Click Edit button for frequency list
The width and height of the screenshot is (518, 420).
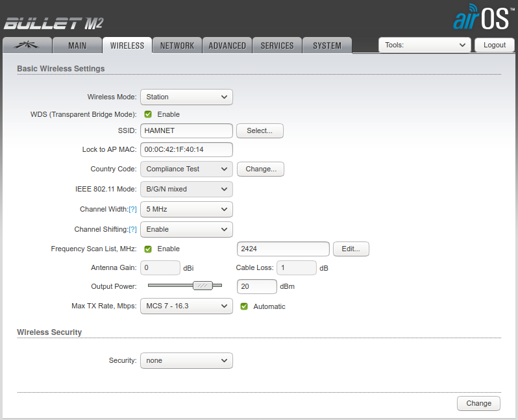click(351, 249)
